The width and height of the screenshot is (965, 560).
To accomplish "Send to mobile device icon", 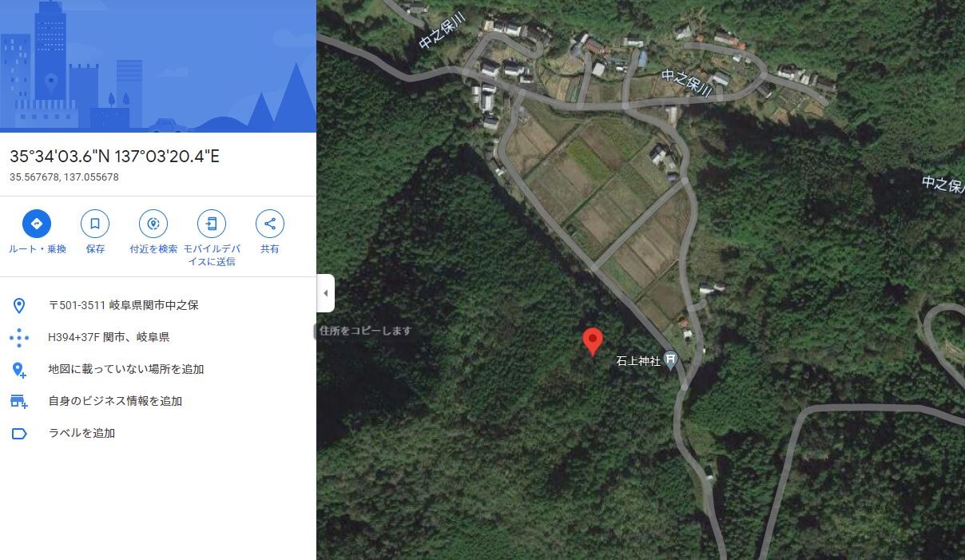I will pyautogui.click(x=212, y=224).
